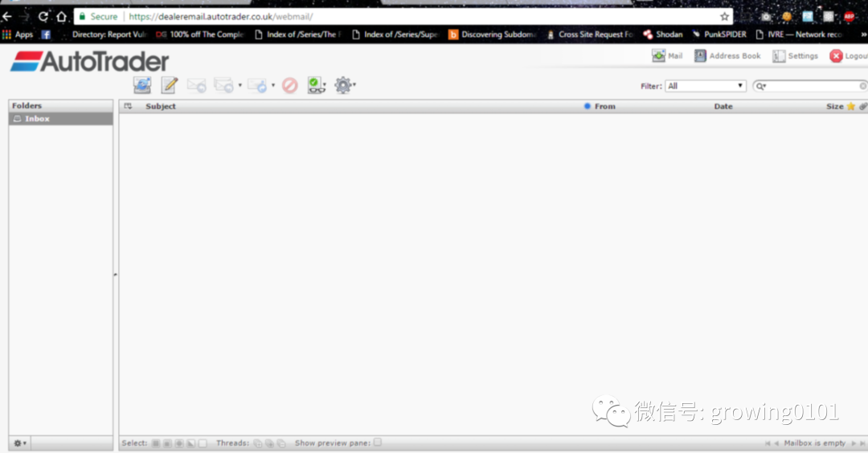Viewport: 868px width, 453px height.
Task: Open Cross Site Request Fo bookmark
Action: coord(590,35)
